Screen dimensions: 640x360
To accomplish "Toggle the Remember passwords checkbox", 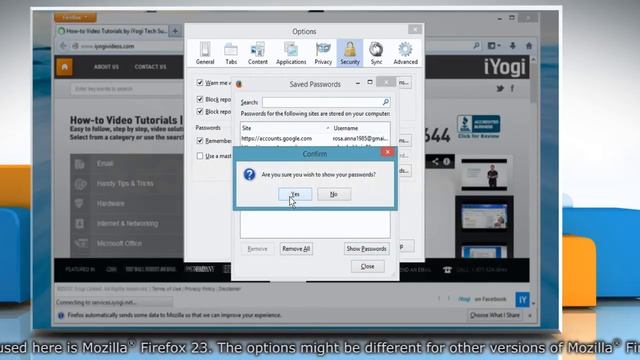I will (x=200, y=140).
